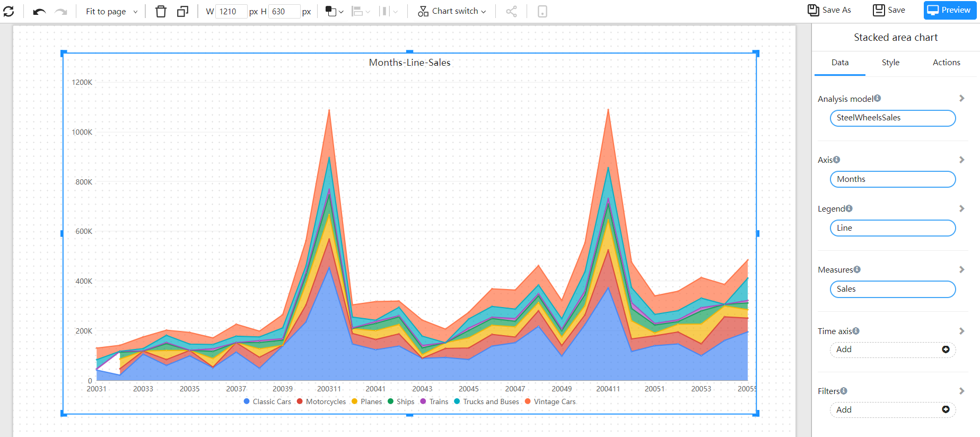Open the align options dropdown

[361, 11]
